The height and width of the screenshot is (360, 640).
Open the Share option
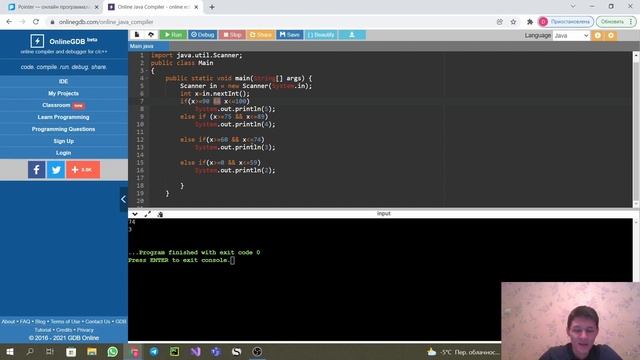(x=260, y=35)
